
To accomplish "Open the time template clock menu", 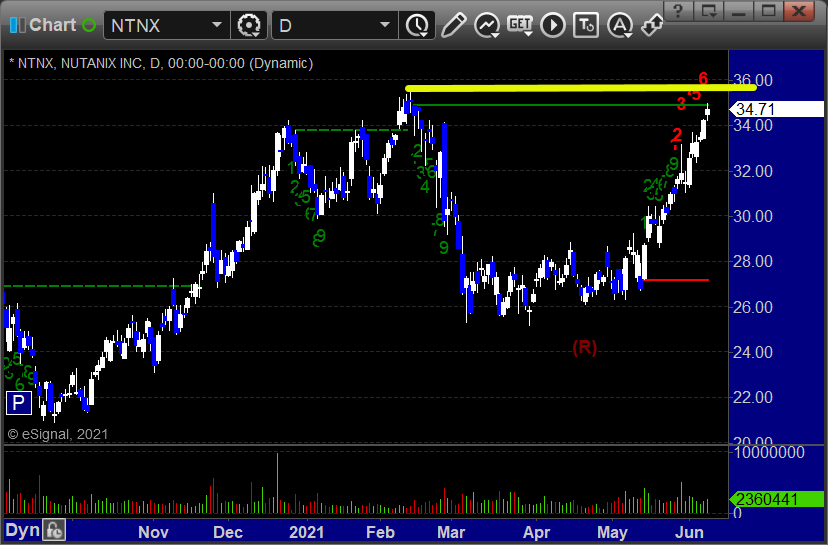I will pyautogui.click(x=417, y=25).
